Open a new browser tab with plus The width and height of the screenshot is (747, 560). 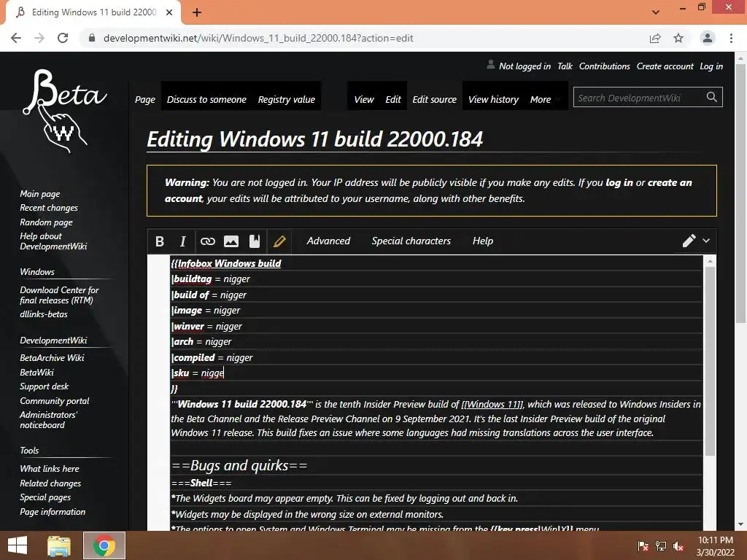tap(197, 12)
